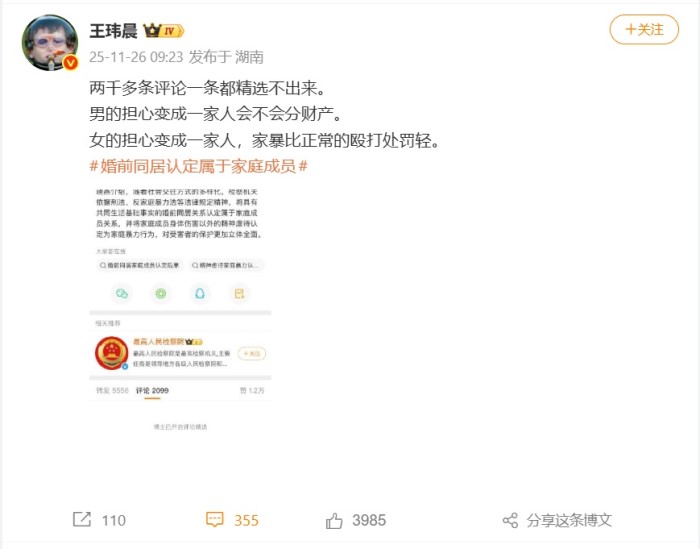Viewport: 700px width, 549px height.
Task: Like the post with thumbs-up icon
Action: click(x=333, y=520)
